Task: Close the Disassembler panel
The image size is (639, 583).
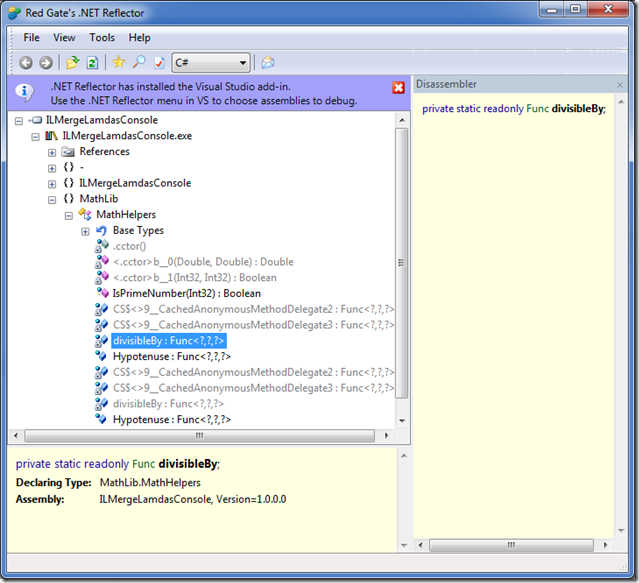Action: click(620, 85)
